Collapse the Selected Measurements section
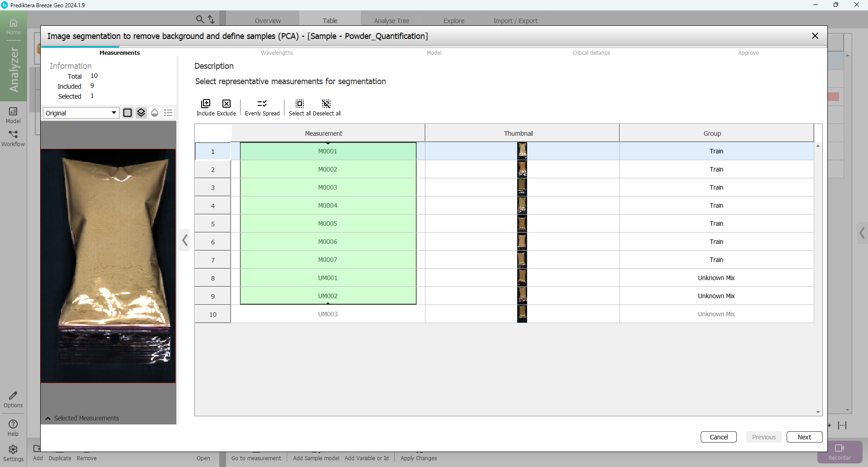This screenshot has height=467, width=868. click(48, 418)
